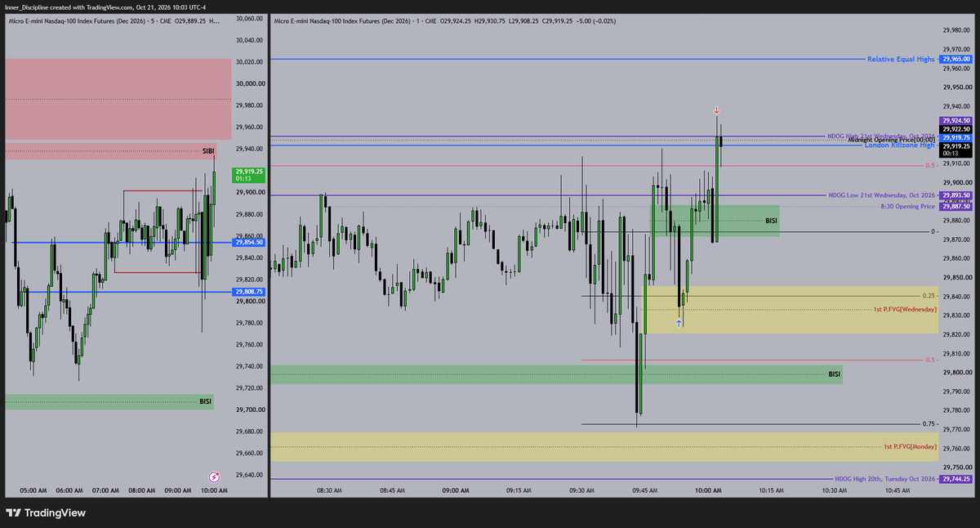Screen dimensions: 980x528
Task: Click the NDOG Low 21st Wednesday label
Action: pyautogui.click(x=881, y=195)
